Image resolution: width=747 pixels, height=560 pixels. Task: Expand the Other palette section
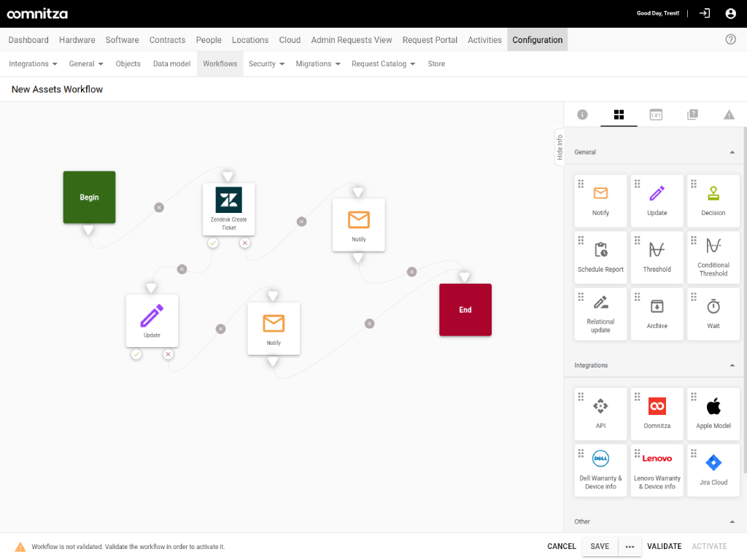[732, 521]
